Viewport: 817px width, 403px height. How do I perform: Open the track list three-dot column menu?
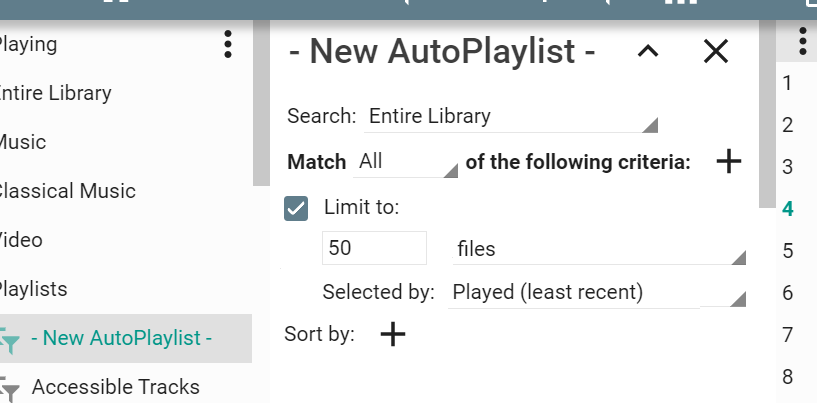[802, 42]
